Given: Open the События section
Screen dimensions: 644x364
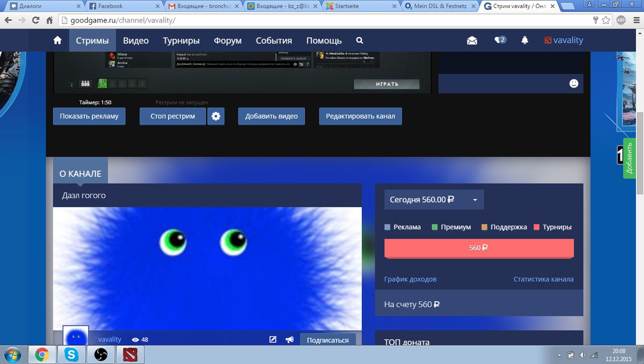Looking at the screenshot, I should pyautogui.click(x=274, y=40).
